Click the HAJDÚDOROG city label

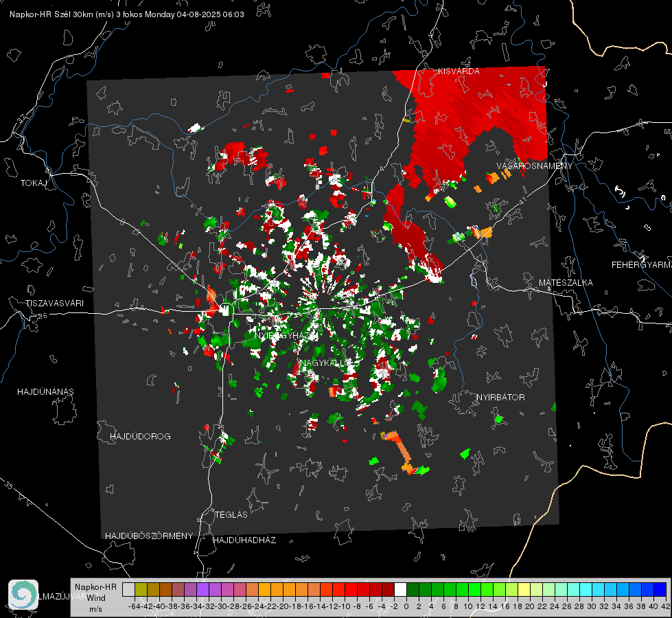pos(140,437)
